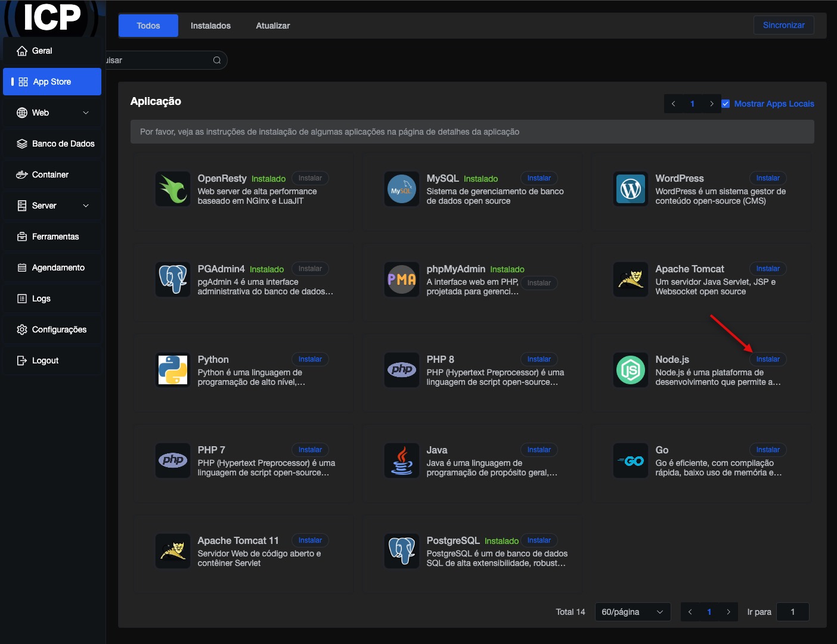Click Instalar for PHP 8
Screen dimensions: 837x644
point(539,359)
